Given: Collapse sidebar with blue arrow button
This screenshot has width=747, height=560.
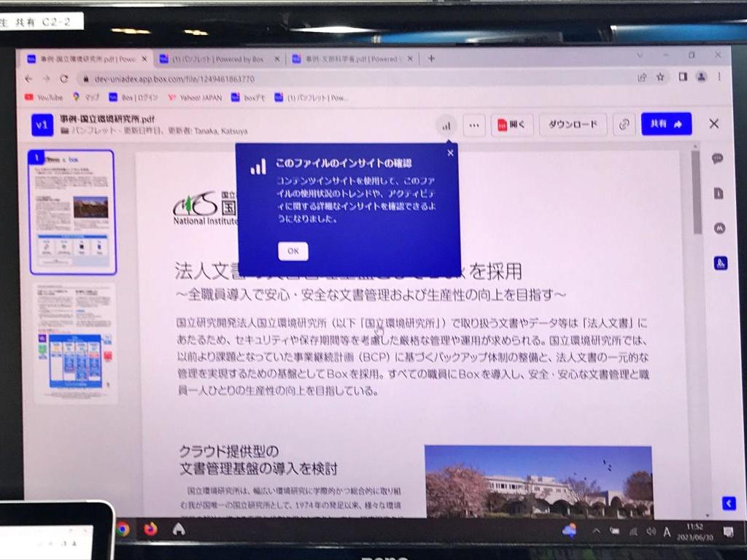Looking at the screenshot, I should point(729,503).
